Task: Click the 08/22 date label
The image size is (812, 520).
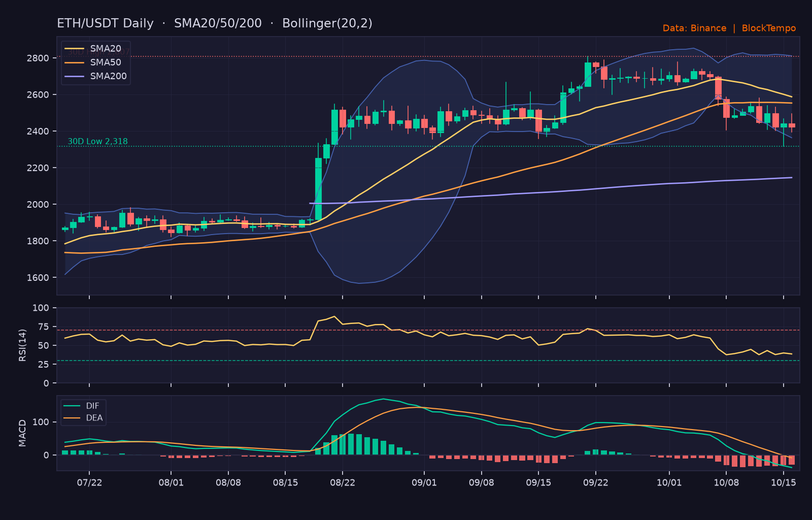Action: [343, 482]
